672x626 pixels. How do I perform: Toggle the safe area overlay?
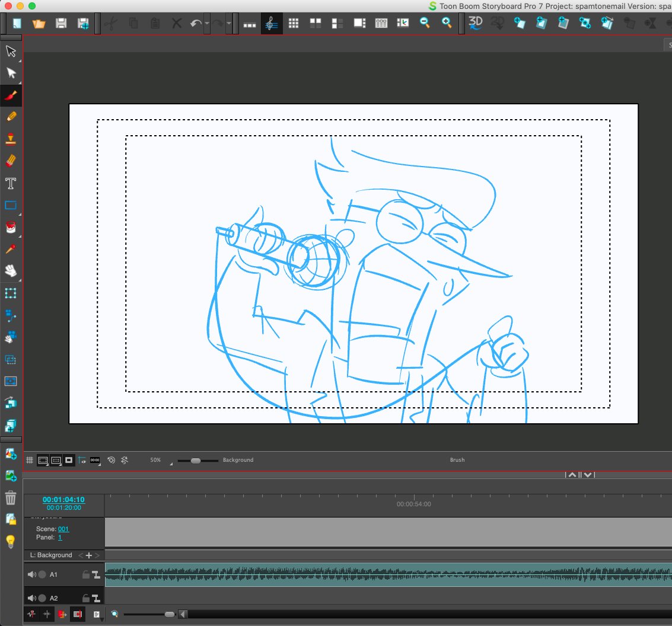point(43,461)
